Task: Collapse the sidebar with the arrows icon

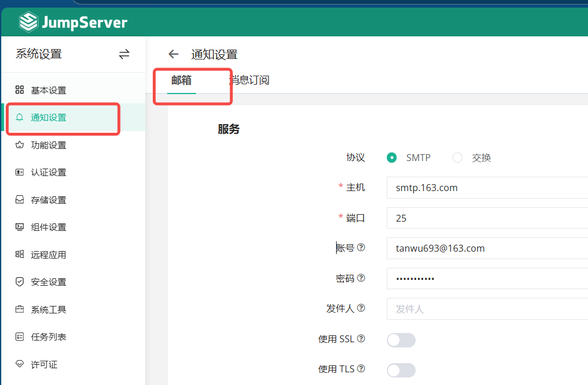Action: coord(124,54)
